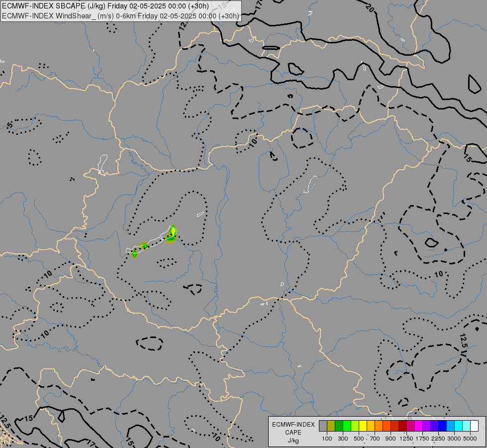
Task: Click the WindShear 0-6km title line
Action: pos(120,16)
